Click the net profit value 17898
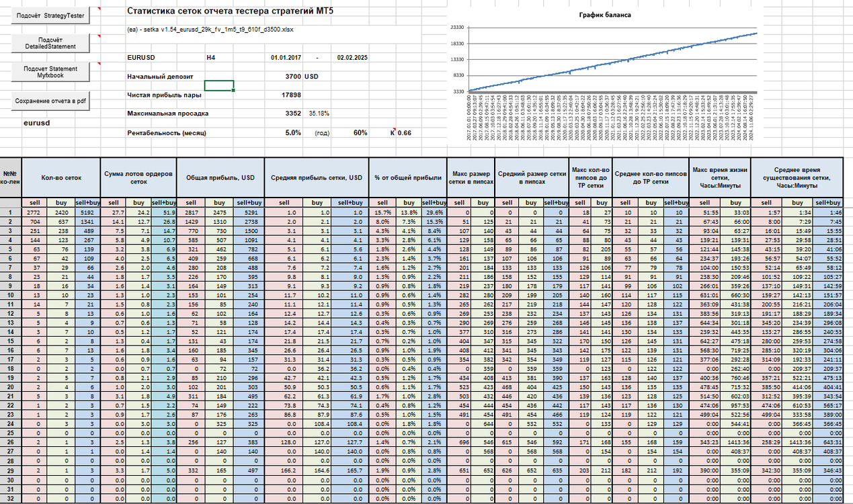 pyautogui.click(x=290, y=95)
